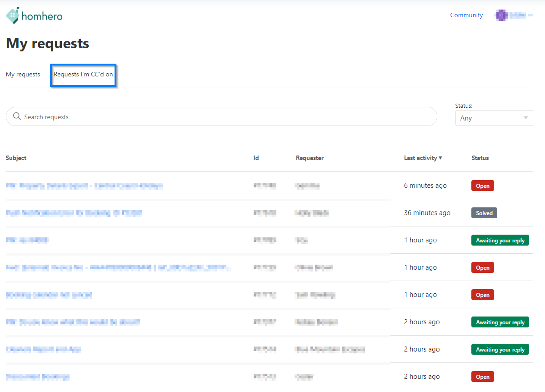Click the homhero logo
Image resolution: width=545 pixels, height=392 pixels.
pyautogui.click(x=34, y=16)
